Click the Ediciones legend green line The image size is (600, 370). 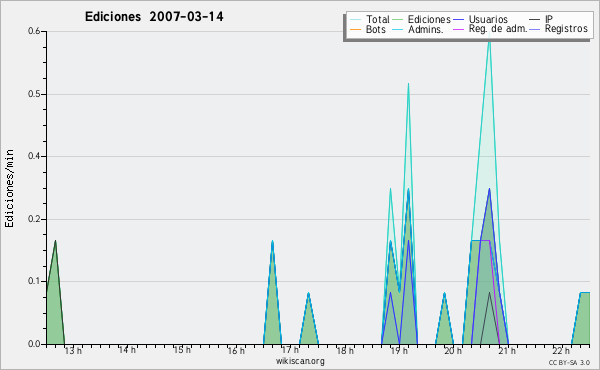click(x=398, y=20)
